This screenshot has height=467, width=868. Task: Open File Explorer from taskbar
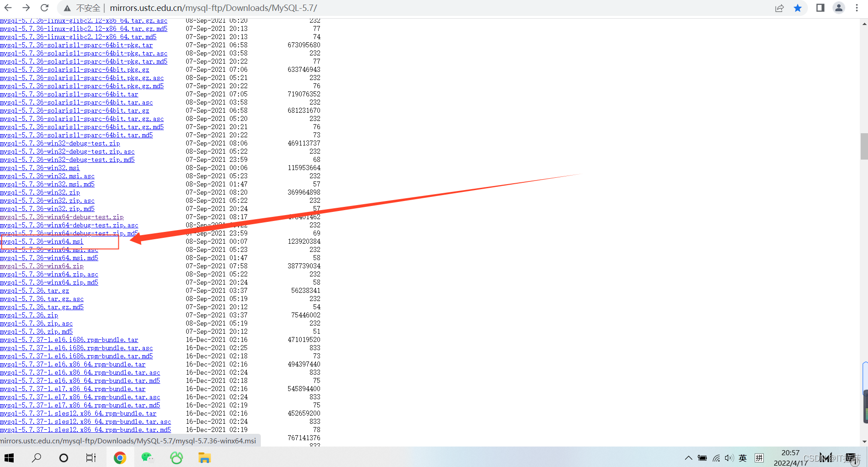click(204, 457)
